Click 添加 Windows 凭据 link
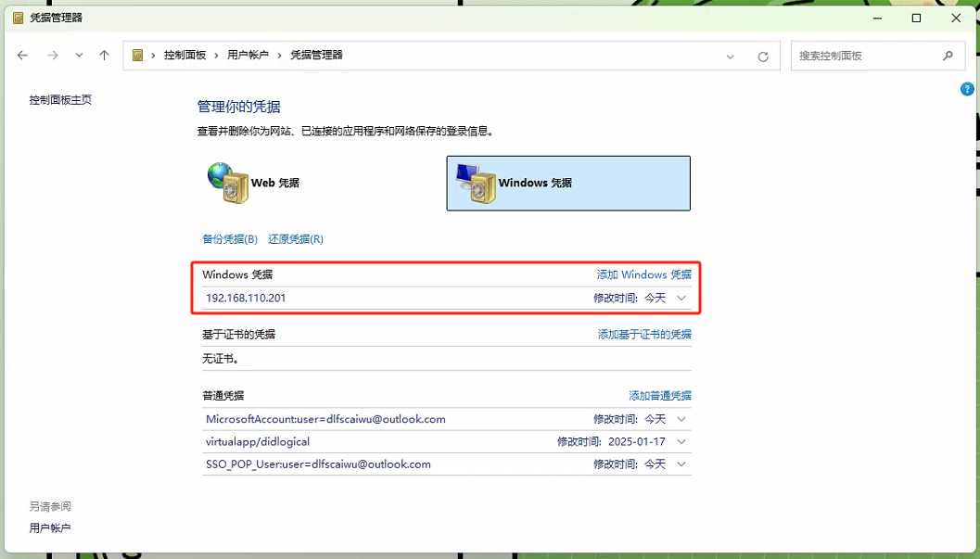The height and width of the screenshot is (559, 980). 643,274
